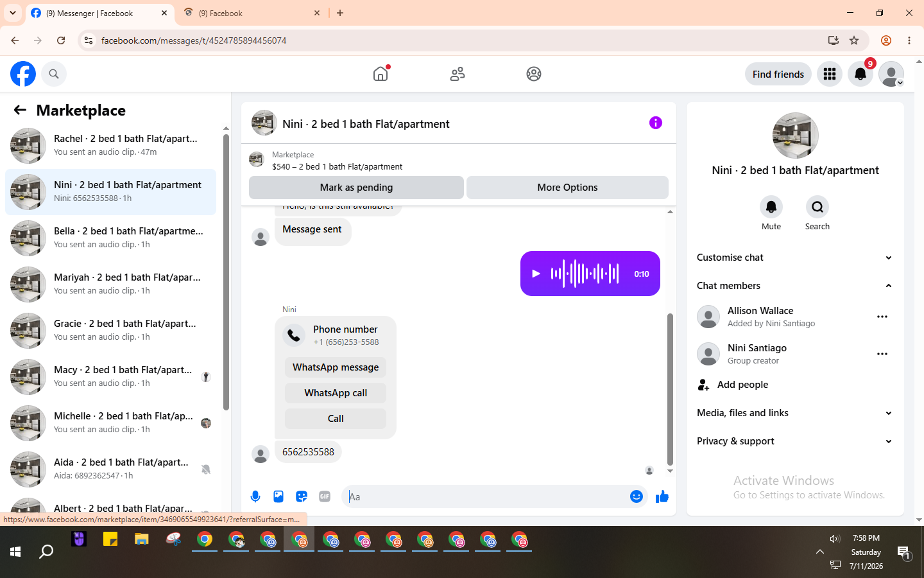Click the address bar URL

194,40
